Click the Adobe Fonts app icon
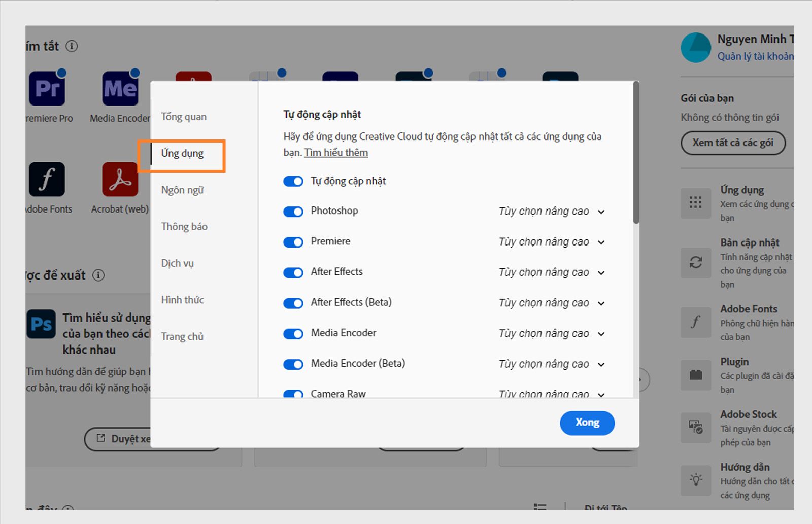 point(47,180)
